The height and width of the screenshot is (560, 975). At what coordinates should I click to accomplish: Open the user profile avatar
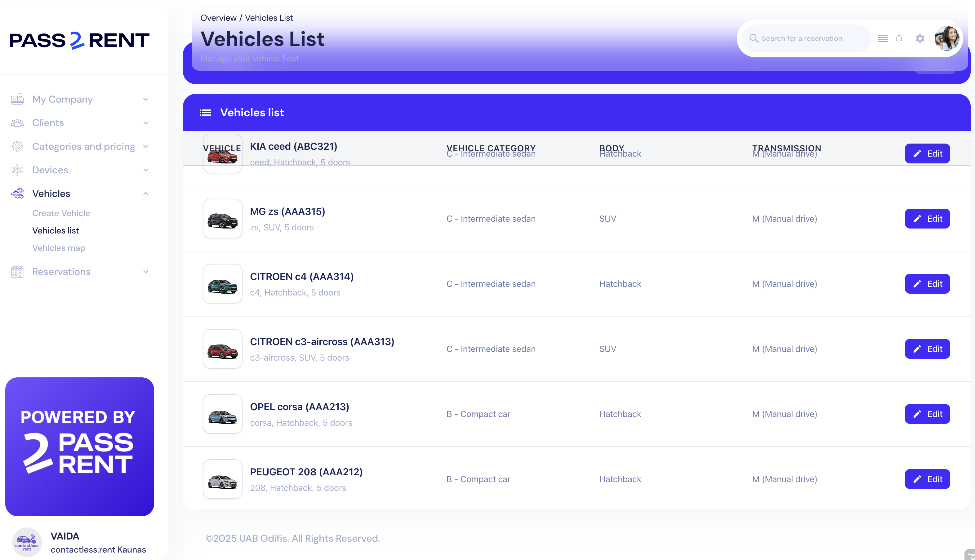946,38
